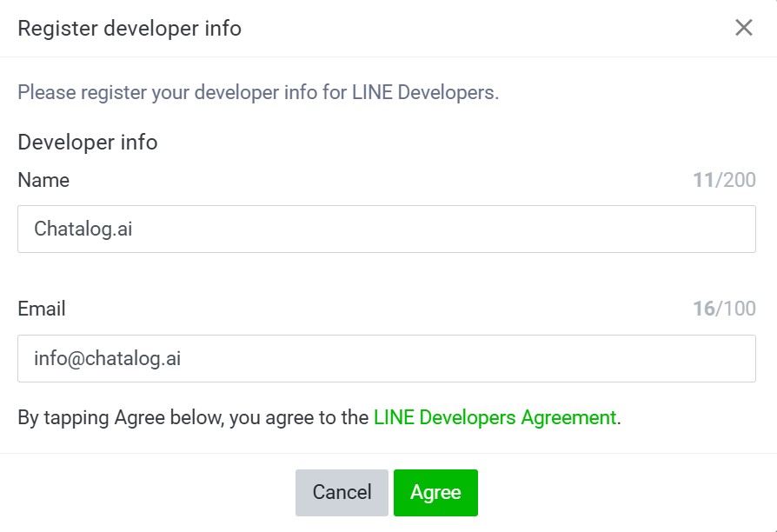The image size is (777, 532).
Task: Click the blank header area beside the dialog title
Action: pyautogui.click(x=487, y=28)
